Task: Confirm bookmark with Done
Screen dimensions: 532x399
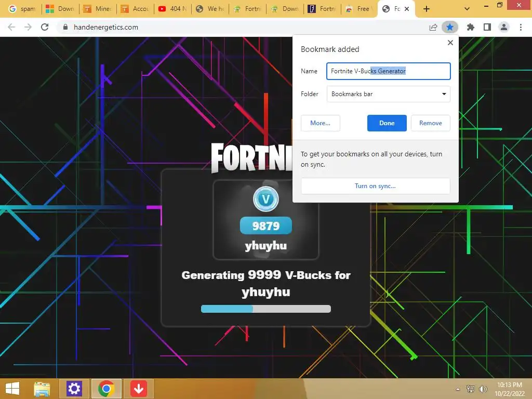Action: tap(387, 123)
